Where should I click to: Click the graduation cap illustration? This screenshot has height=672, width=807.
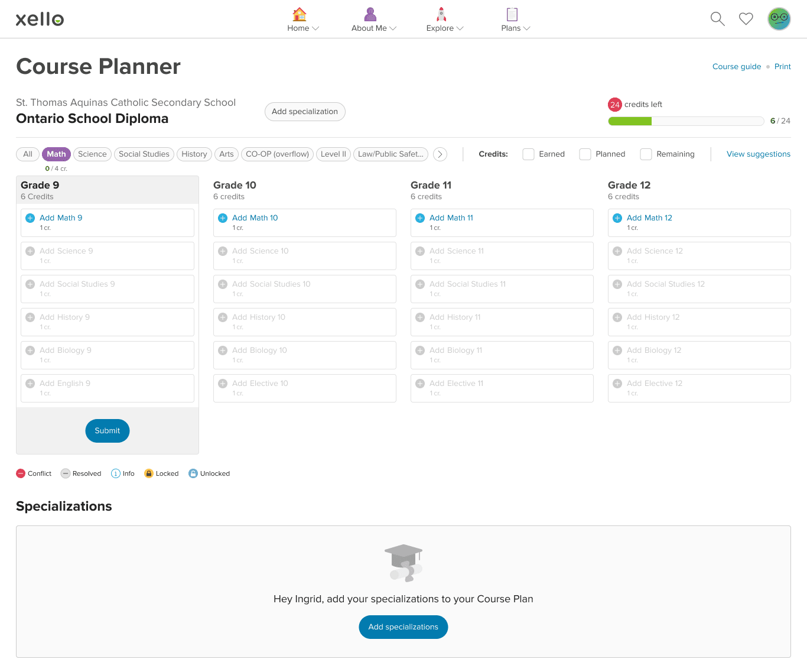pyautogui.click(x=403, y=563)
